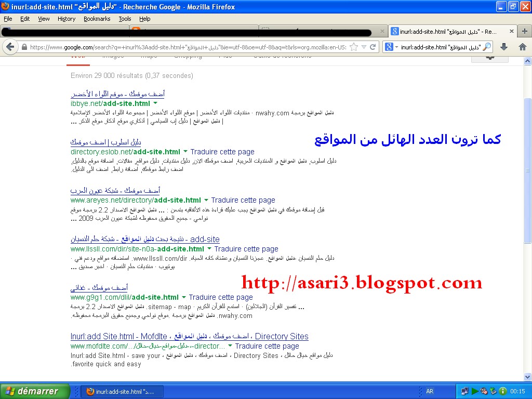This screenshot has width=532, height=399.
Task: Open the Mofdlte Directory Sites result title
Action: (189, 336)
